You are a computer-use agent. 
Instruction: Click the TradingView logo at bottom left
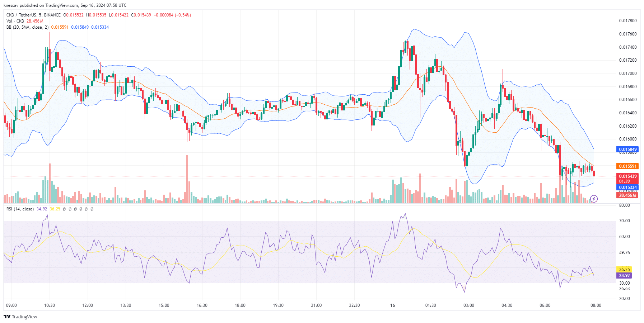click(x=20, y=317)
